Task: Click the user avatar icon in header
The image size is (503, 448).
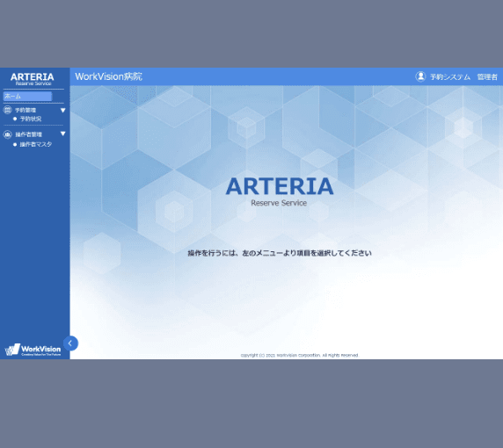Action: [x=420, y=76]
